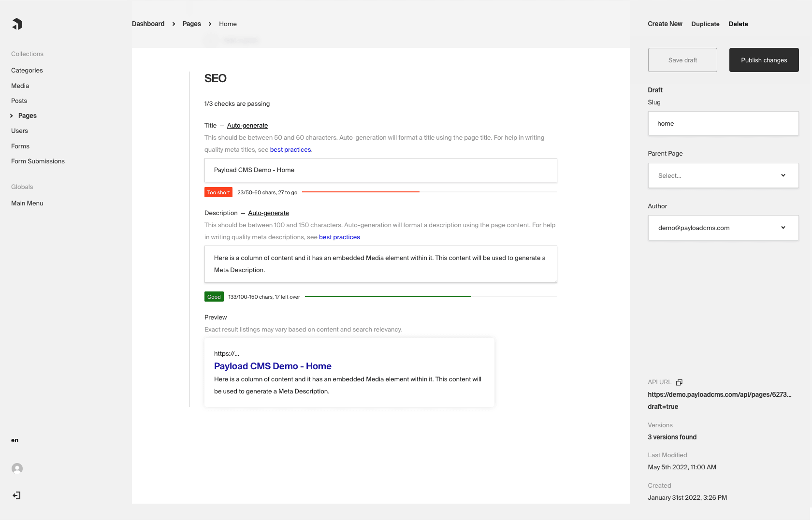
Task: Collapse the Pages collection in sidebar
Action: point(11,116)
